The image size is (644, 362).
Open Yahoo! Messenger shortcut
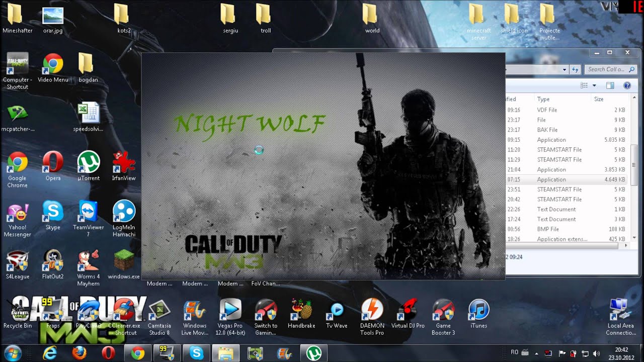click(18, 219)
